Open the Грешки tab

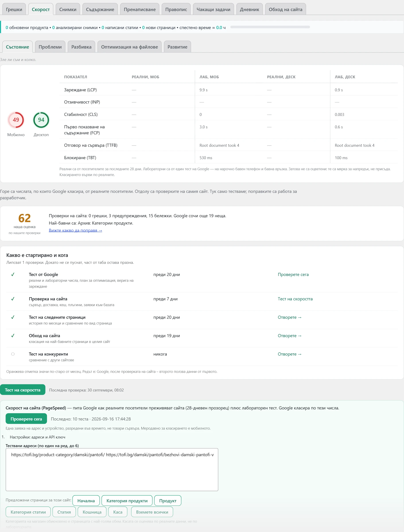(14, 9)
